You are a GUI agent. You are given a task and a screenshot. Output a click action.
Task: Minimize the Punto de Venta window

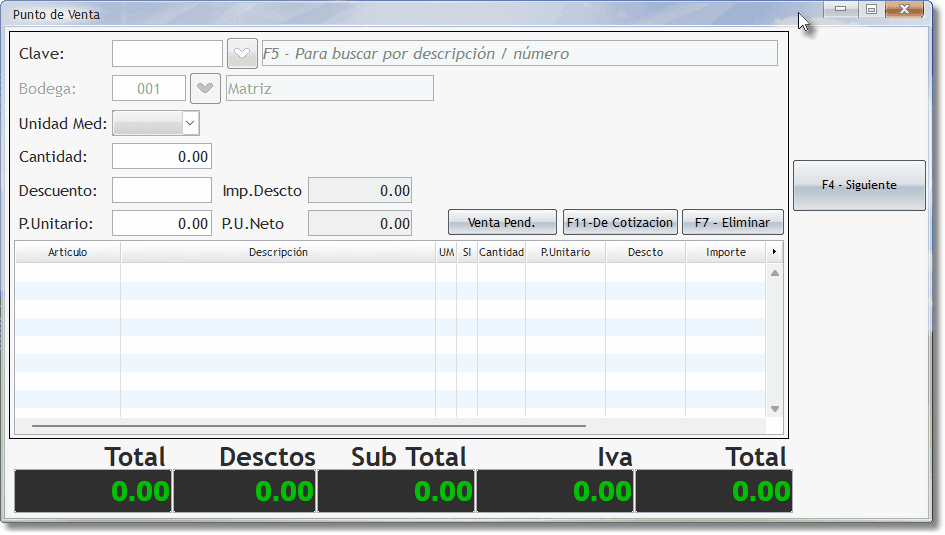pos(841,9)
